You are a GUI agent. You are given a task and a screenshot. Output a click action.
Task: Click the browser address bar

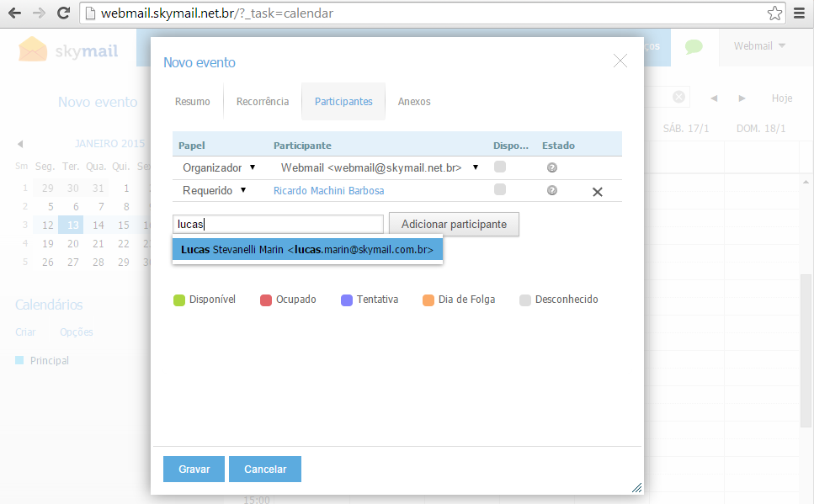[x=431, y=13]
